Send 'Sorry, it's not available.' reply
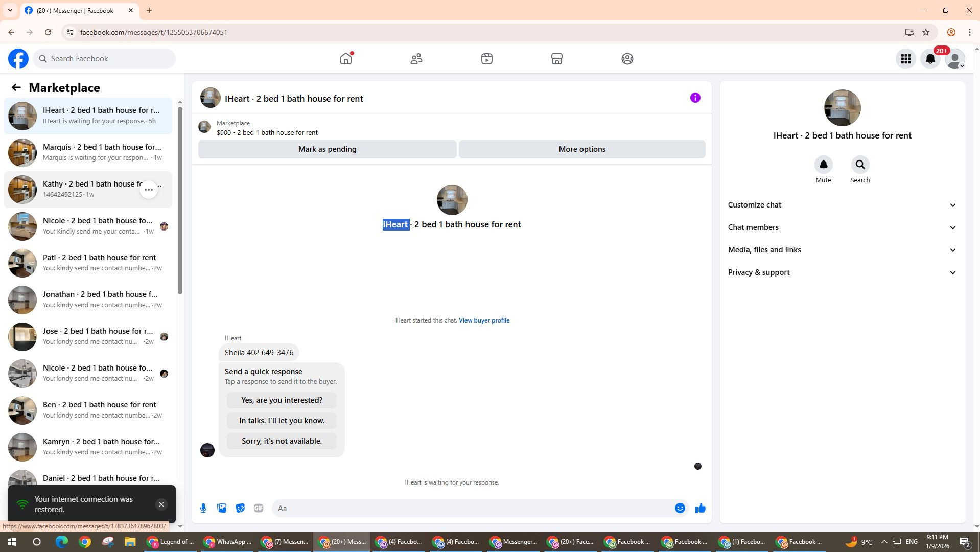The image size is (980, 552). 282,441
